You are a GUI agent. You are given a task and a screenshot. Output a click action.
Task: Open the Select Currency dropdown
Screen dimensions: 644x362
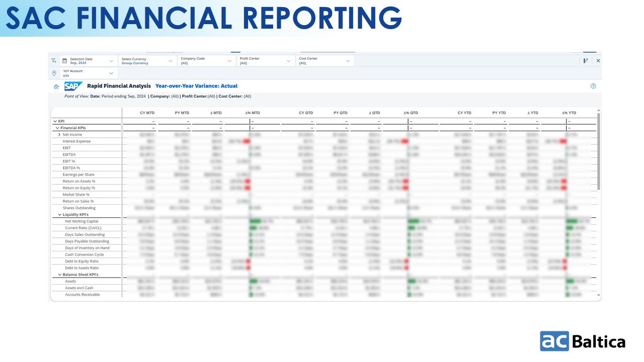[x=171, y=61]
